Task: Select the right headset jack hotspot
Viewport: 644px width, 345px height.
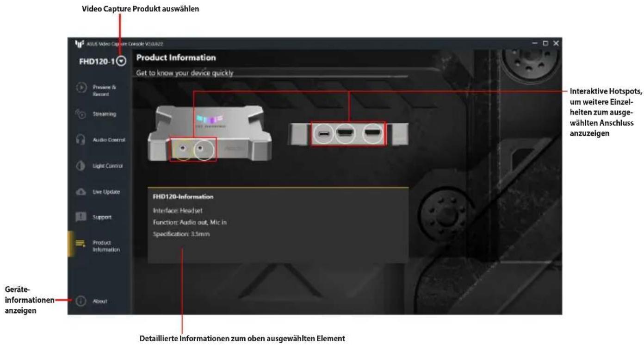Action: click(204, 149)
